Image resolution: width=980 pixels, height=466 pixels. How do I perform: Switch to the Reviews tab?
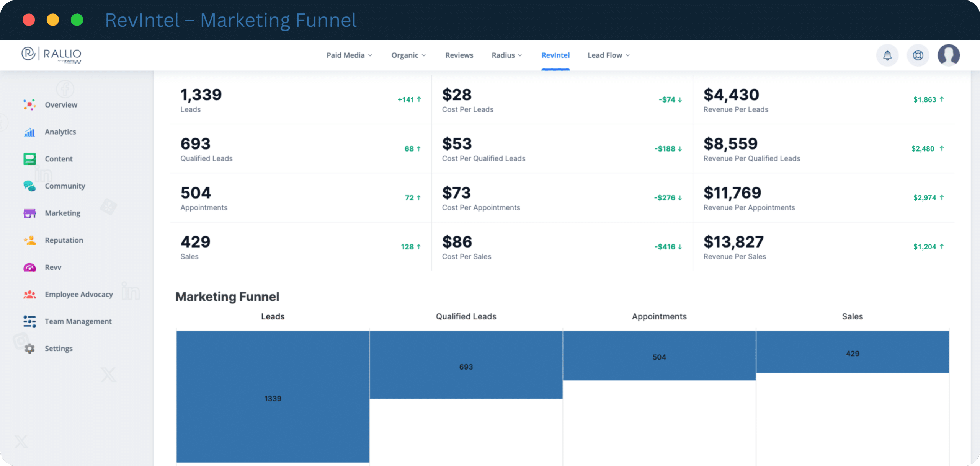(x=459, y=55)
